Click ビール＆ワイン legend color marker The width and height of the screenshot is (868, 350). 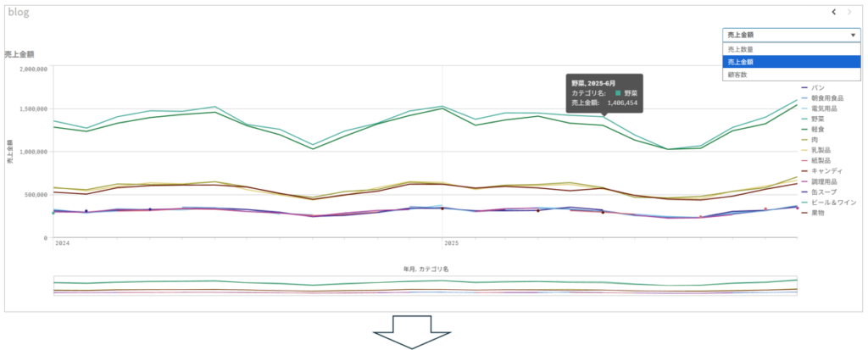pyautogui.click(x=804, y=203)
